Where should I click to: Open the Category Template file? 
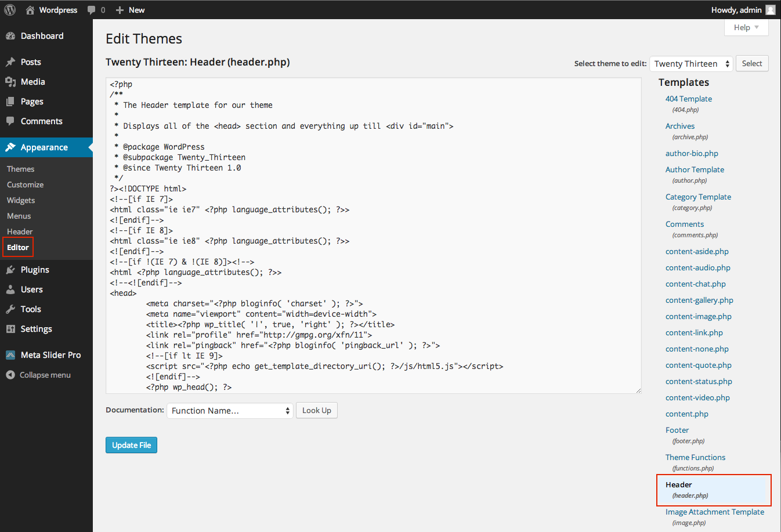point(698,197)
